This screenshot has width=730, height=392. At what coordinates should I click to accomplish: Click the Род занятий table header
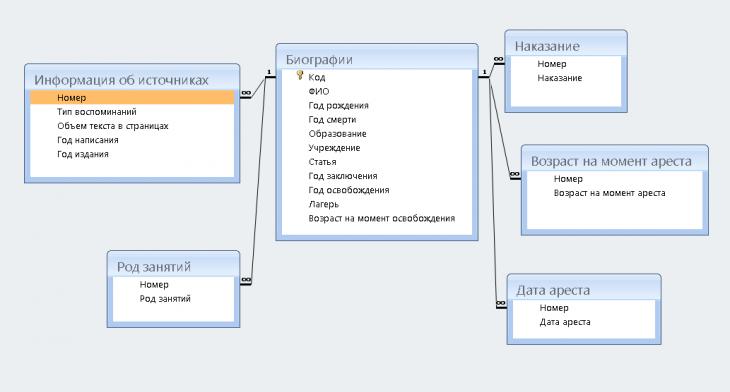(x=173, y=266)
